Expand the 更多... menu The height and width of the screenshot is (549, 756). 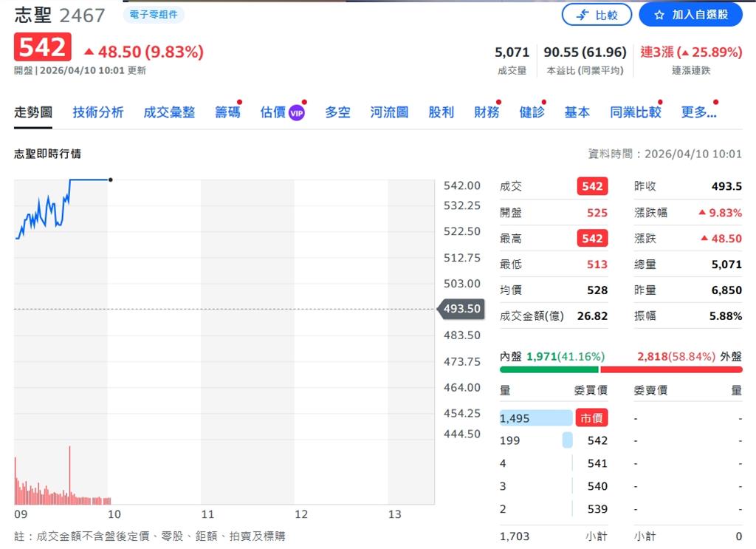pos(698,112)
